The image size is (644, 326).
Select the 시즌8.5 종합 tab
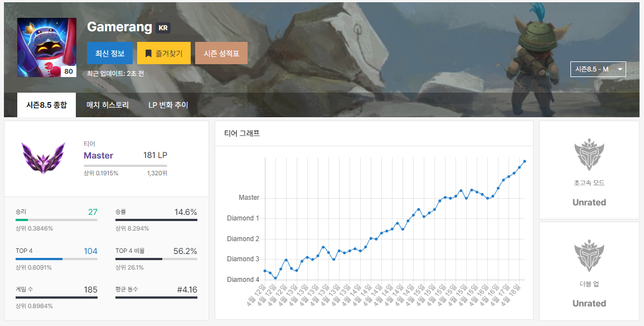(46, 105)
